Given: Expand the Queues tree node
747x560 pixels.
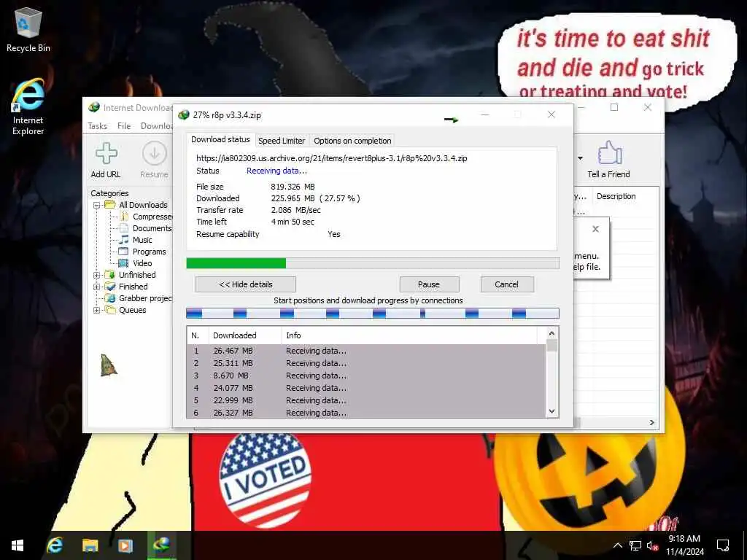Looking at the screenshot, I should 97,310.
